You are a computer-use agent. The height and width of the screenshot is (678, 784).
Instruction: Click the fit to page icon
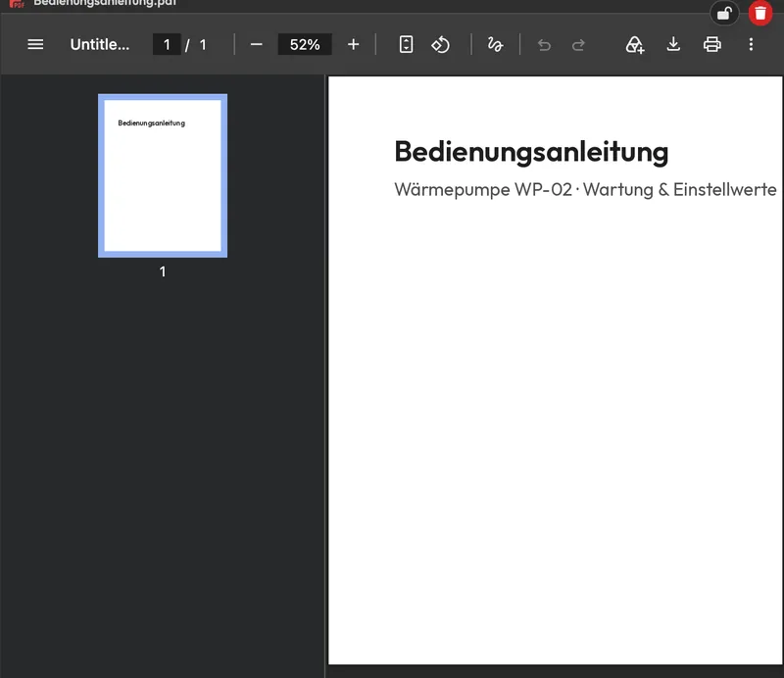(406, 44)
